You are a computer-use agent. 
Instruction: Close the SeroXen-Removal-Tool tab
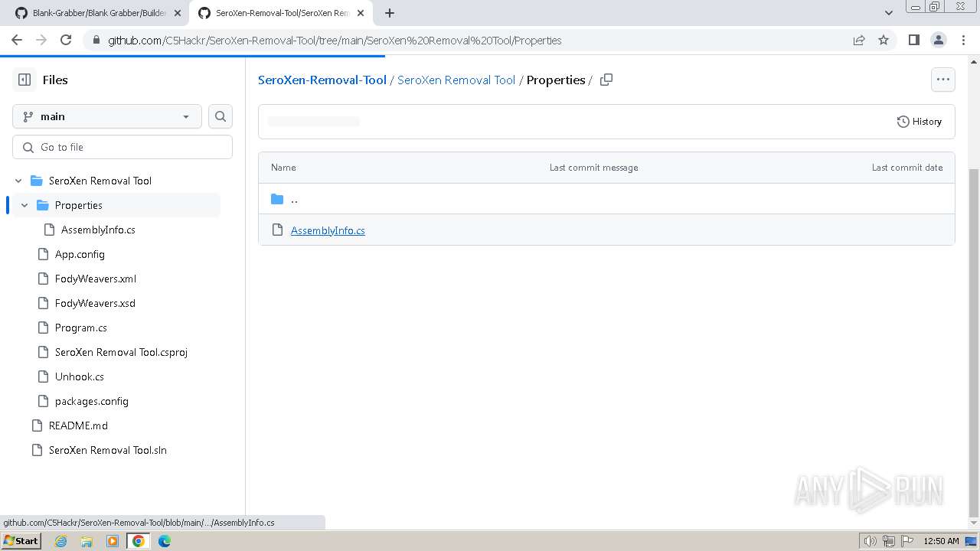361,13
